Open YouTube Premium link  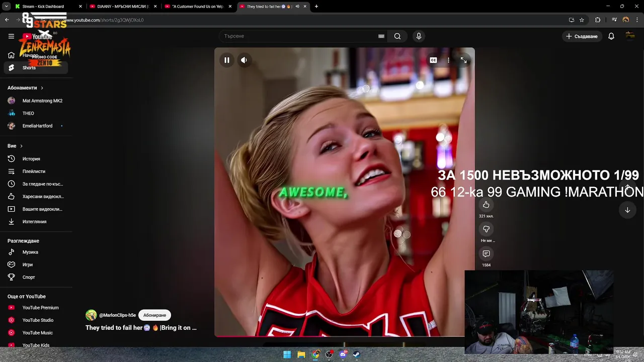click(36, 308)
